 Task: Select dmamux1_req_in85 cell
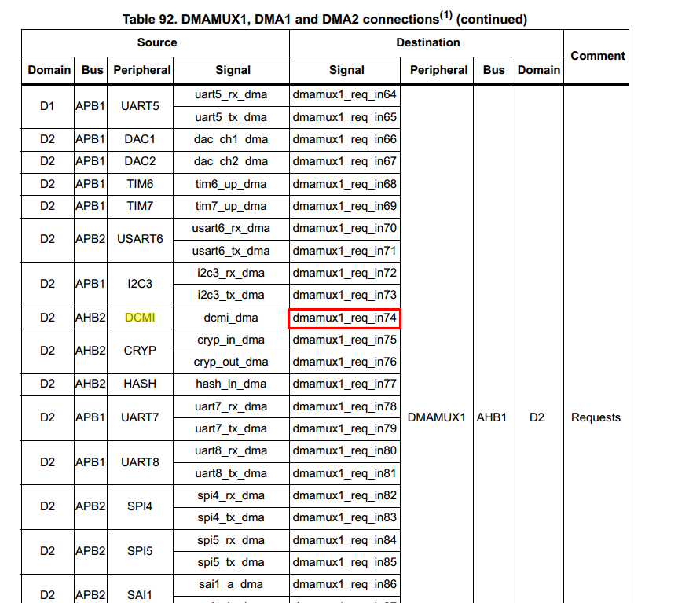tap(345, 562)
